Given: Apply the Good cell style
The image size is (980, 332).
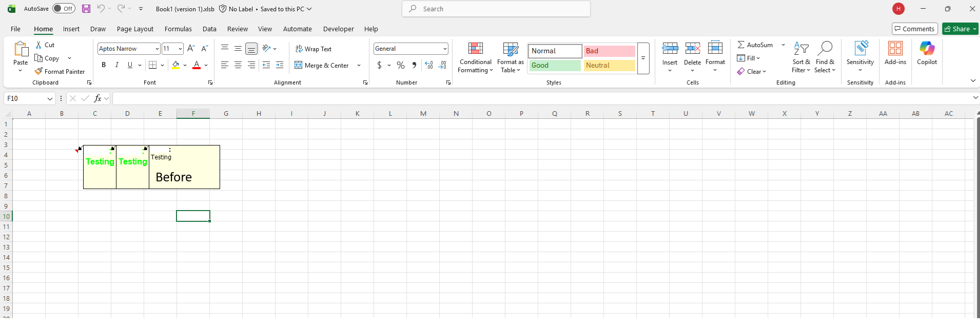Looking at the screenshot, I should click(555, 66).
